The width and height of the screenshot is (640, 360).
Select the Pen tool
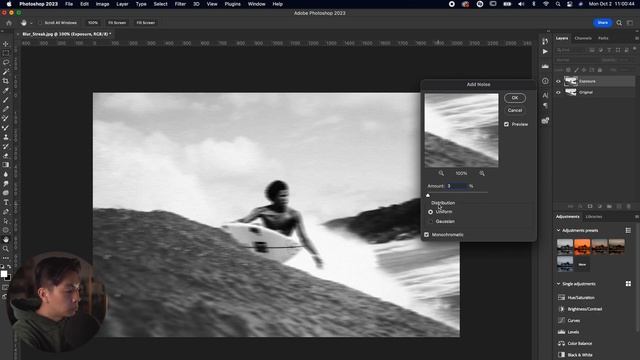pos(6,212)
